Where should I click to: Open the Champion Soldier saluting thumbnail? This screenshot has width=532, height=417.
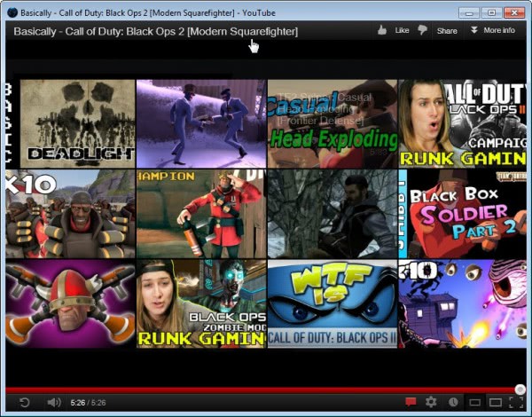pyautogui.click(x=201, y=214)
